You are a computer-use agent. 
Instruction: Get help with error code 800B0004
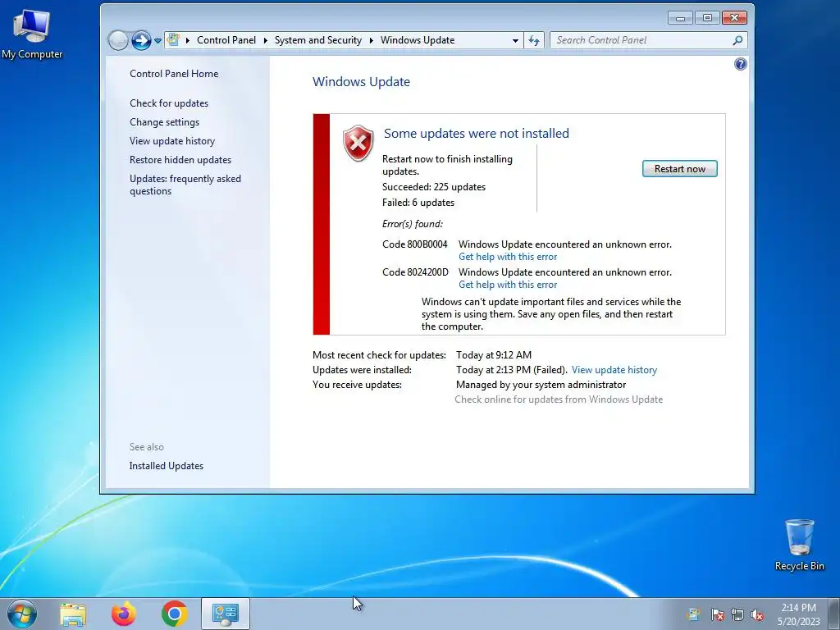[508, 257]
